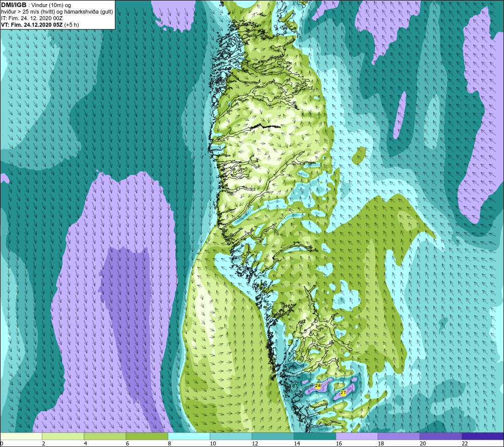The width and height of the screenshot is (504, 447).
Task: Select the legend line mentioning 'hámarkshviða (gult)'
Action: (57, 12)
